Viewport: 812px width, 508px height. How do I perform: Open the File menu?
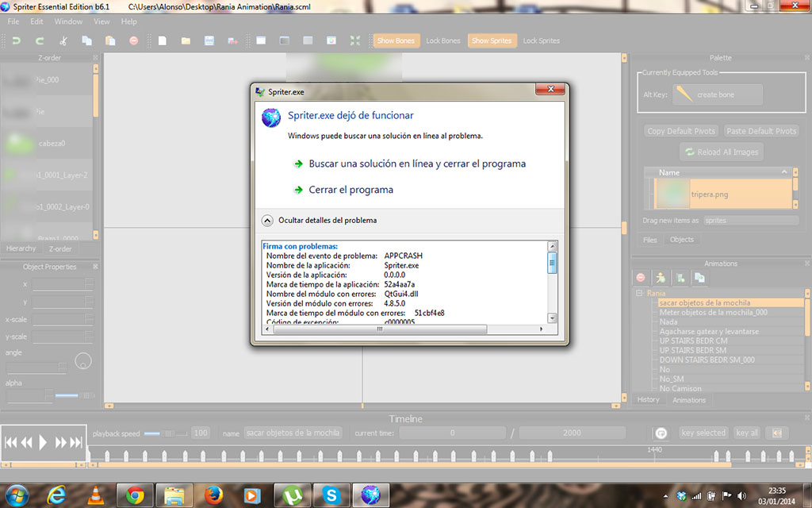[x=13, y=21]
